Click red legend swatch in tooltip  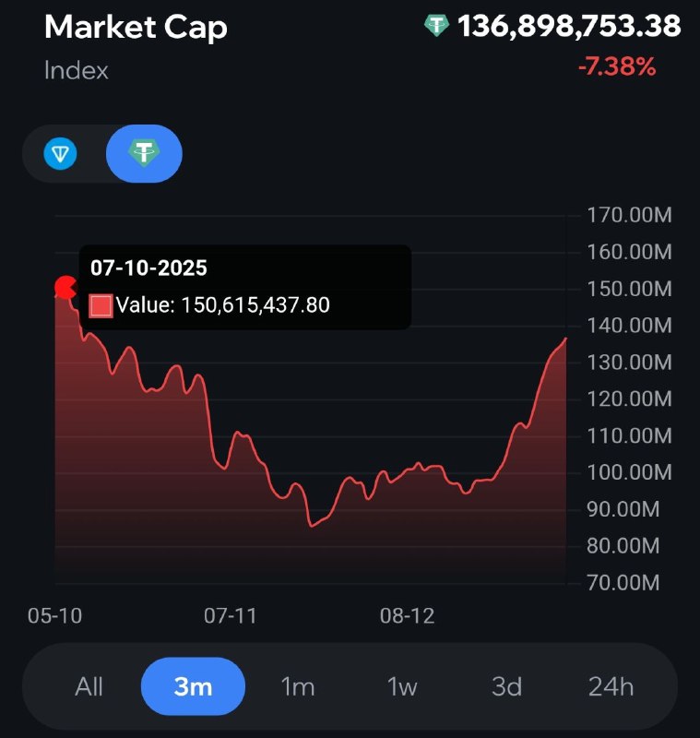click(101, 305)
